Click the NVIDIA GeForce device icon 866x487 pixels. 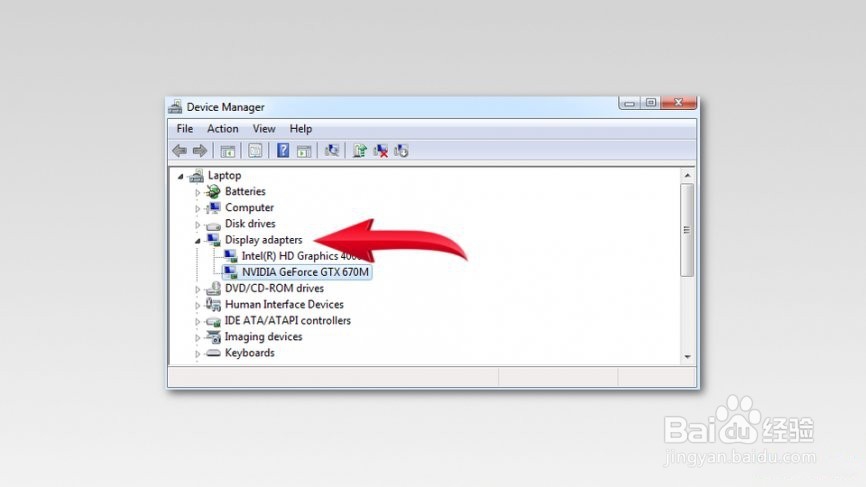pyautogui.click(x=230, y=272)
